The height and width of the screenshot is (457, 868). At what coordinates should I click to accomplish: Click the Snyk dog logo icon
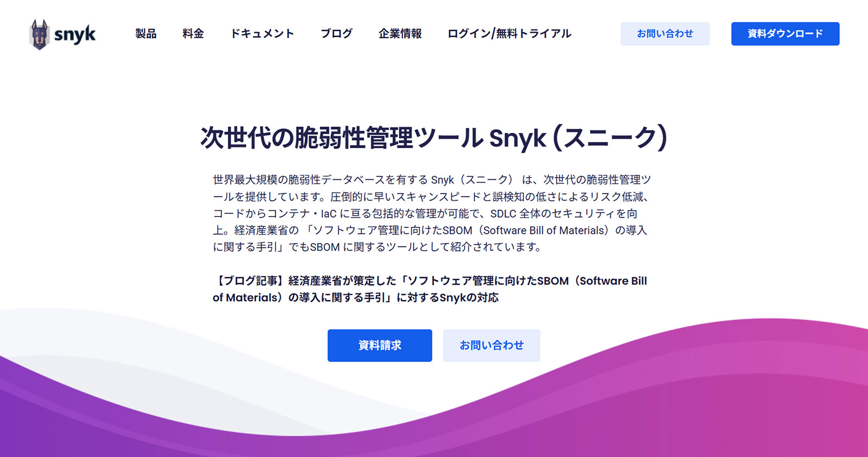click(x=39, y=34)
